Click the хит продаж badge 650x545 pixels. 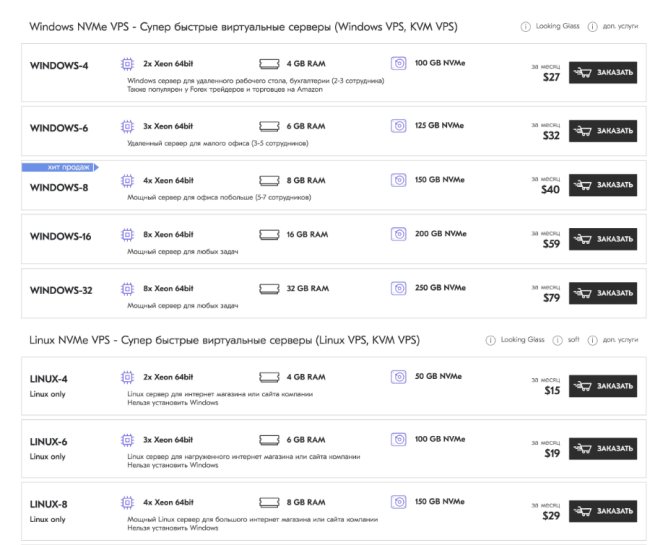60,167
